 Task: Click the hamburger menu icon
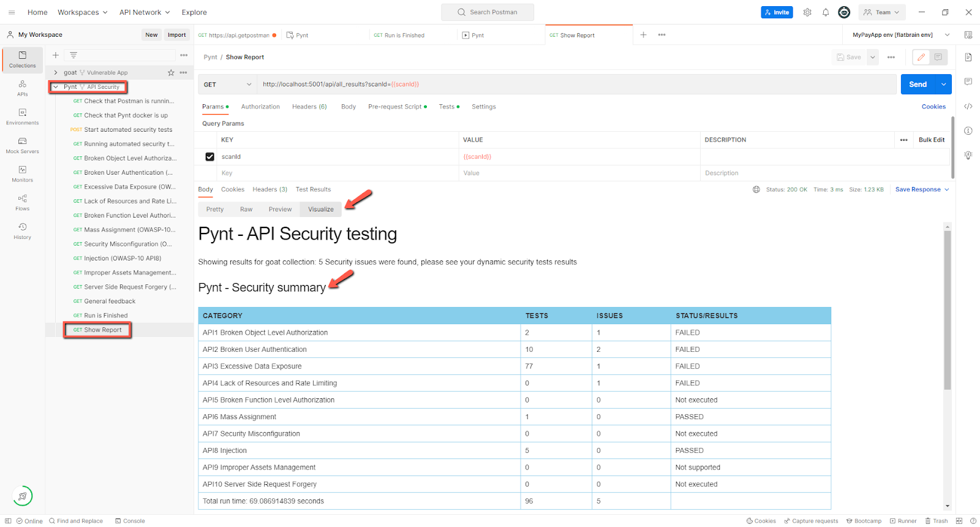(x=12, y=12)
